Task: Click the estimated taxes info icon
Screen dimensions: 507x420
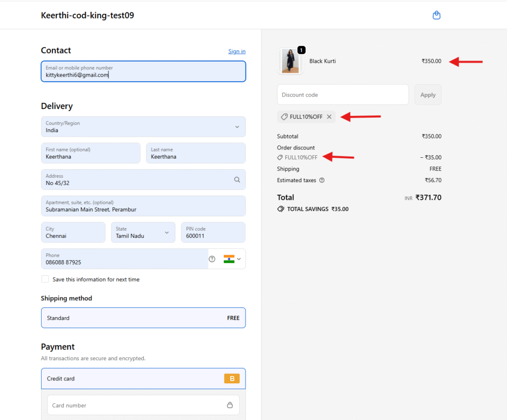Action: click(322, 181)
